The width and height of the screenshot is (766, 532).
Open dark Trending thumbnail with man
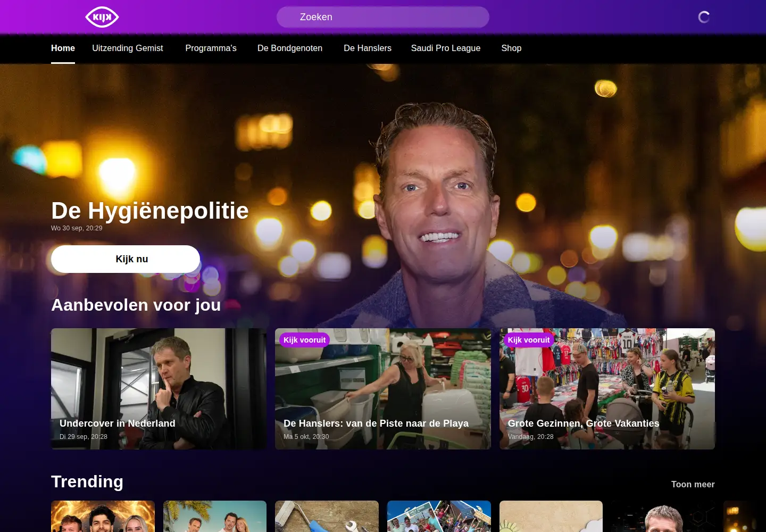coord(663,517)
